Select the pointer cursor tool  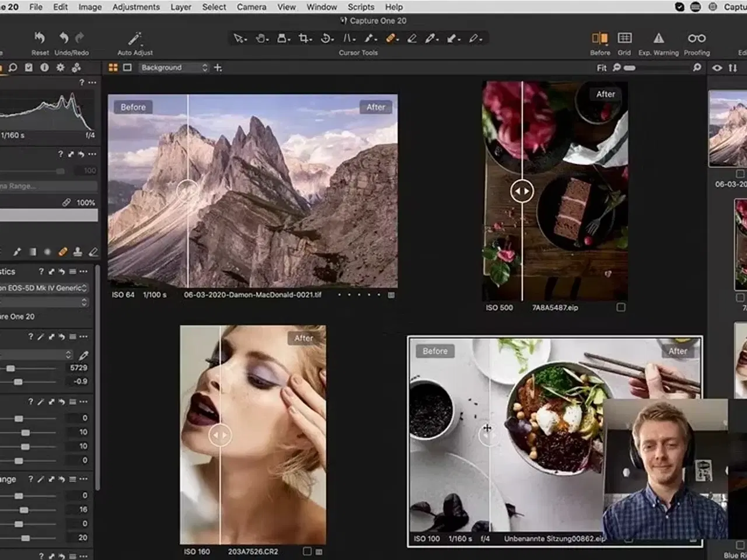[239, 38]
